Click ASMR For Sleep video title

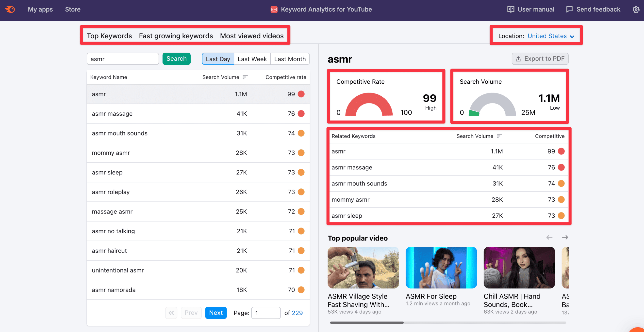click(431, 296)
